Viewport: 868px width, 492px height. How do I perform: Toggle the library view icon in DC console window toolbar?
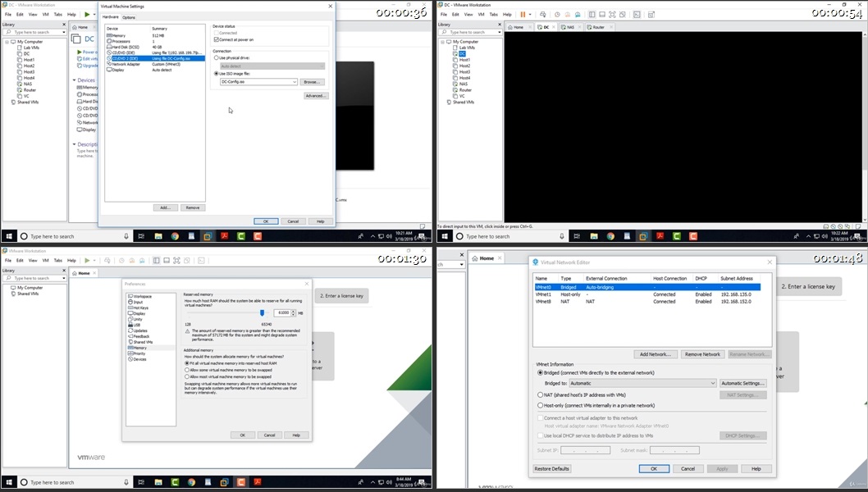tap(592, 15)
